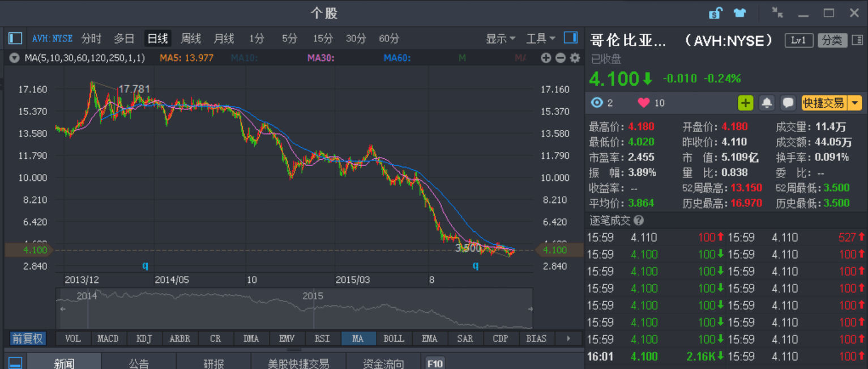Click the green plus add-to-watchlist button
The height and width of the screenshot is (369, 868).
click(x=746, y=103)
